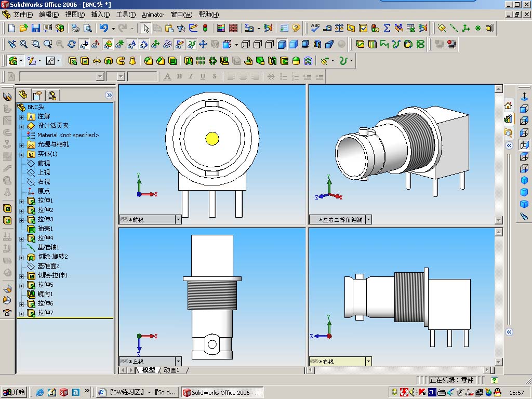The height and width of the screenshot is (399, 532).
Task: Open the 插入(I) menu
Action: click(x=100, y=15)
